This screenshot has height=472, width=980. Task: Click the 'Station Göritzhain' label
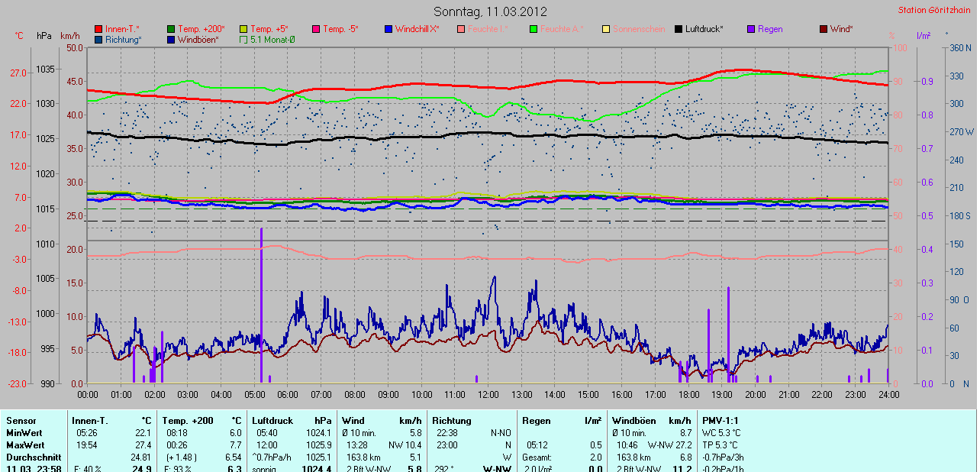935,10
